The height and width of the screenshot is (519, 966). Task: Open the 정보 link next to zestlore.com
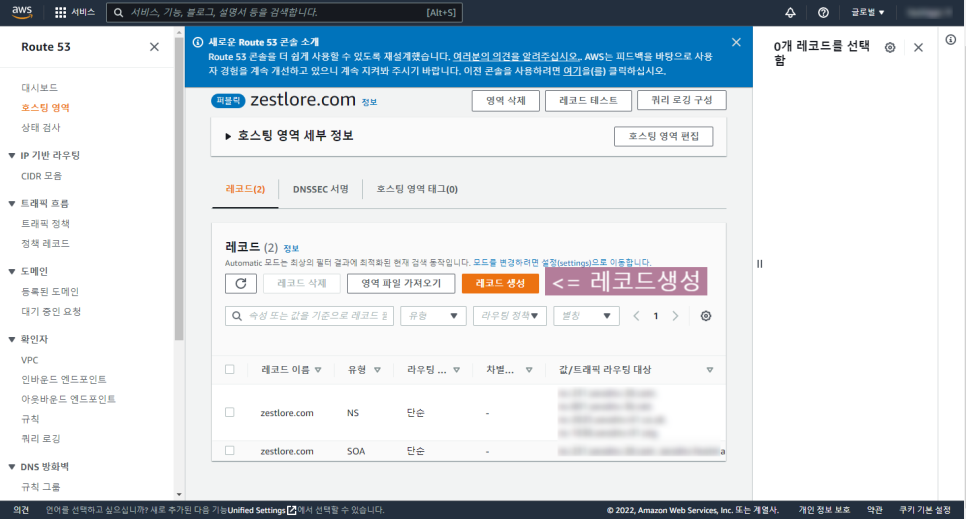369,102
